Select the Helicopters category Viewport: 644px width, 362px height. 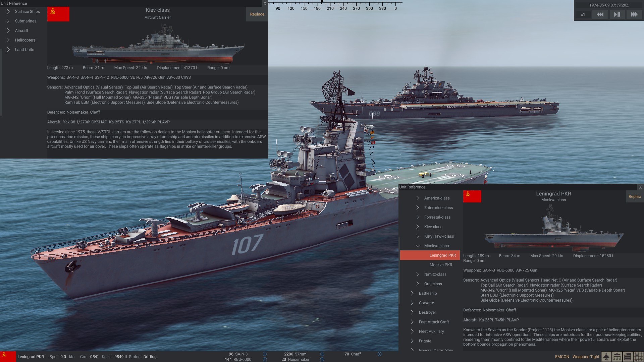(x=25, y=40)
